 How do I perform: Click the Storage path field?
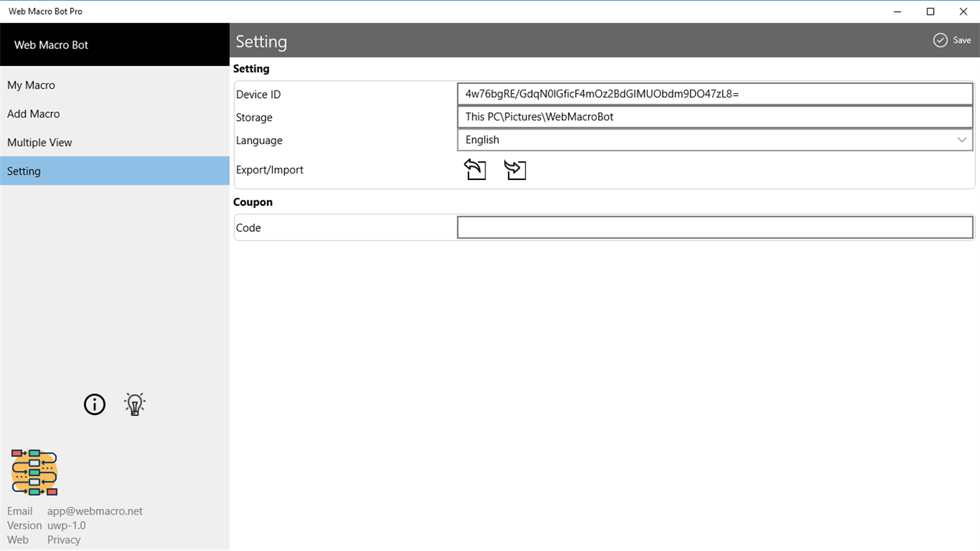pos(715,116)
